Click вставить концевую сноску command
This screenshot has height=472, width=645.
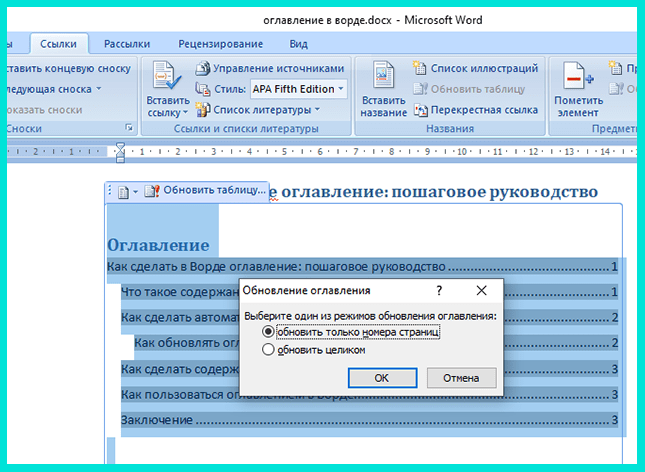69,68
